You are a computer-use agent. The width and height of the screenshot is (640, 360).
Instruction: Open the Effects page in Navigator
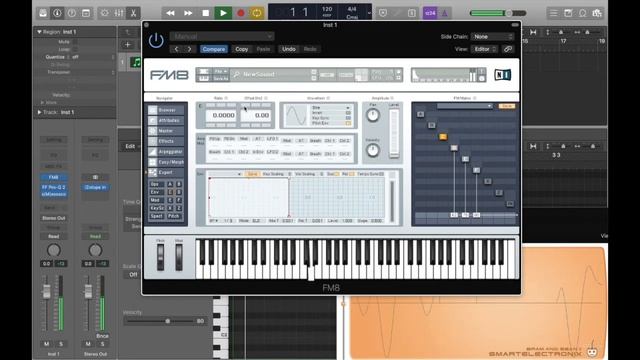(165, 141)
